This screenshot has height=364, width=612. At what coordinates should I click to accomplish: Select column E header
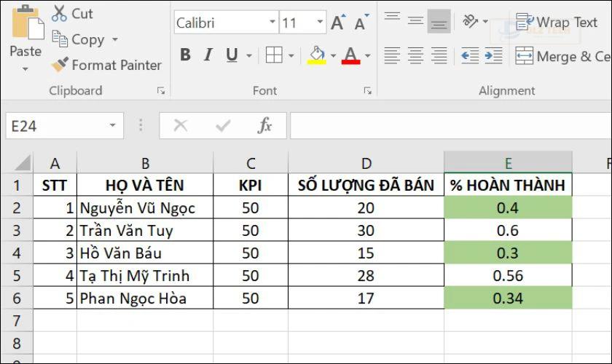(509, 163)
